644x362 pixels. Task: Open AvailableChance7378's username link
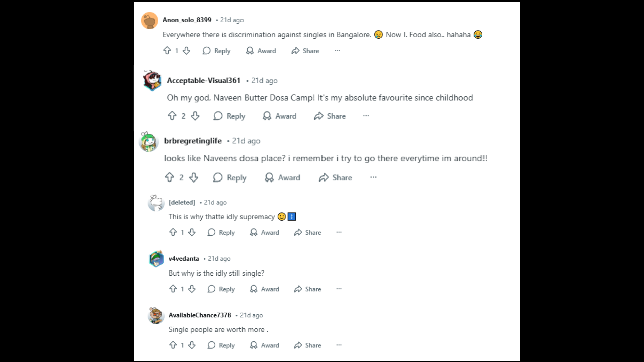tap(200, 315)
